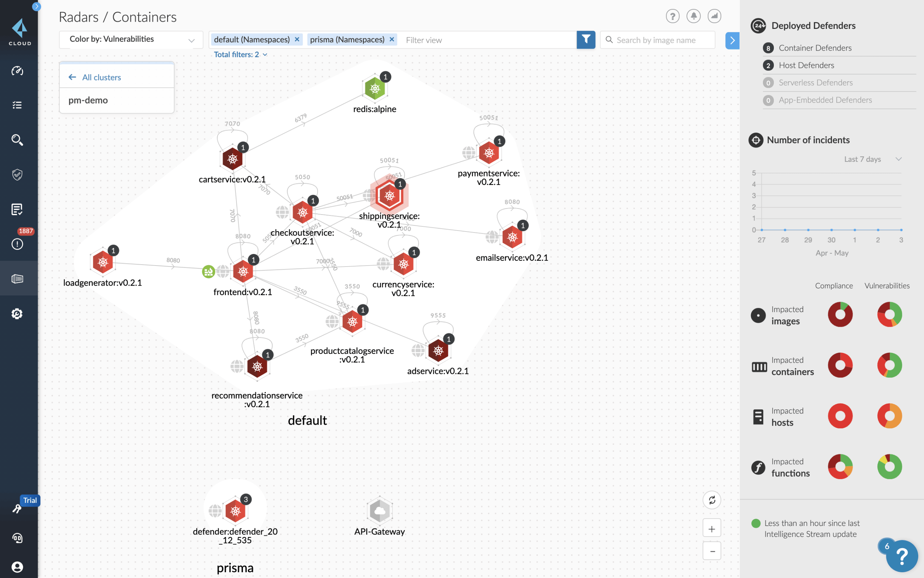924x578 pixels.
Task: Click the globe icon beside emailservice node
Action: pos(492,237)
